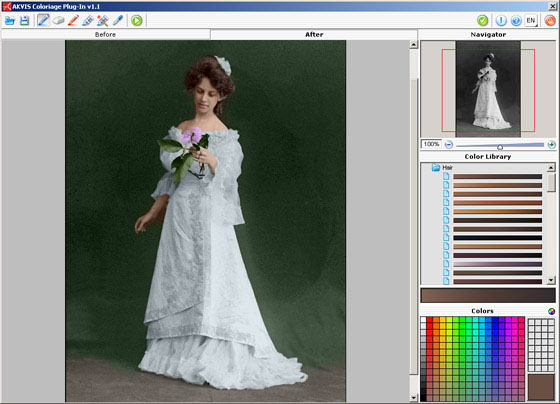Viewport: 560px width, 404px height.
Task: Click image area scrollbar up arrow
Action: [414, 45]
